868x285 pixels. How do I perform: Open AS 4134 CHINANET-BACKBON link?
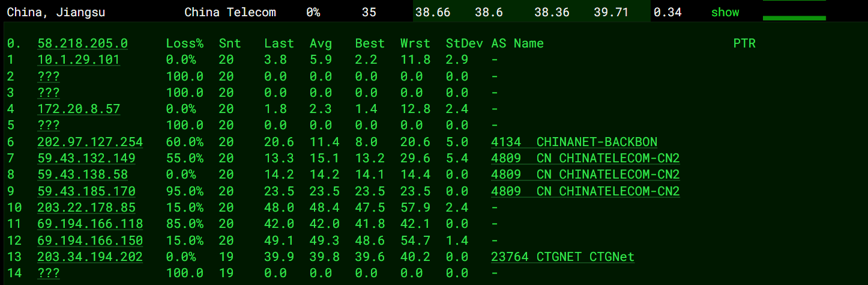click(x=573, y=142)
